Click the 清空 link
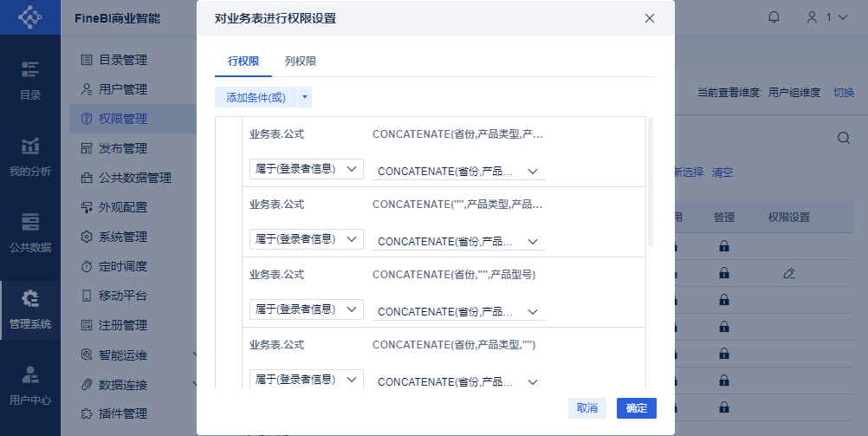868x436 pixels. 722,172
